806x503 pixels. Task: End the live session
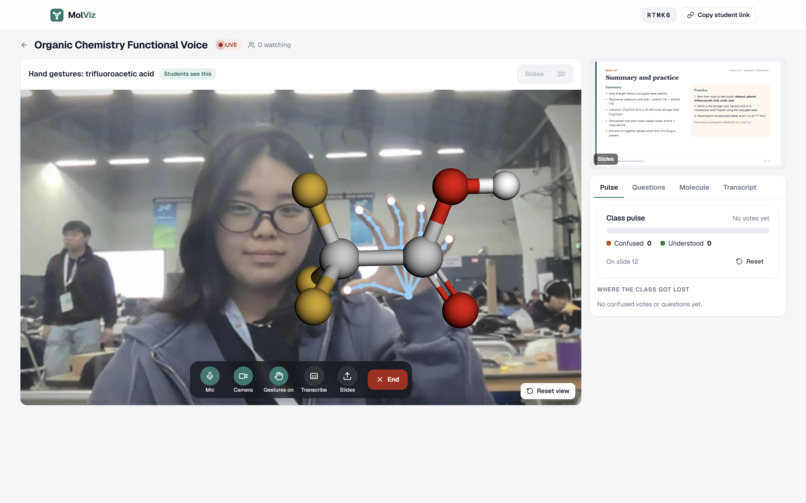point(388,379)
